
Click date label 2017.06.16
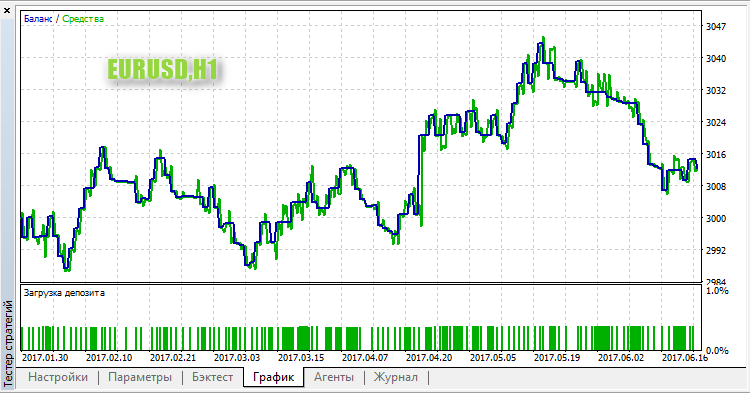pyautogui.click(x=684, y=358)
